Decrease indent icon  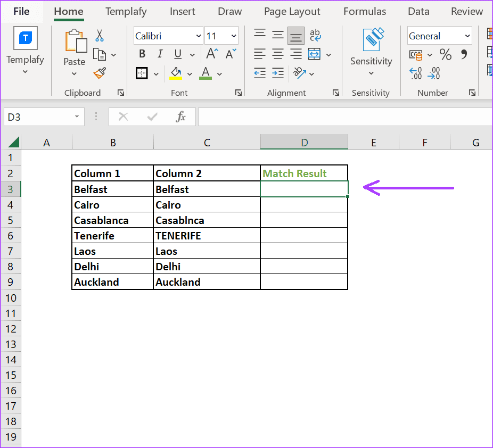pos(260,73)
